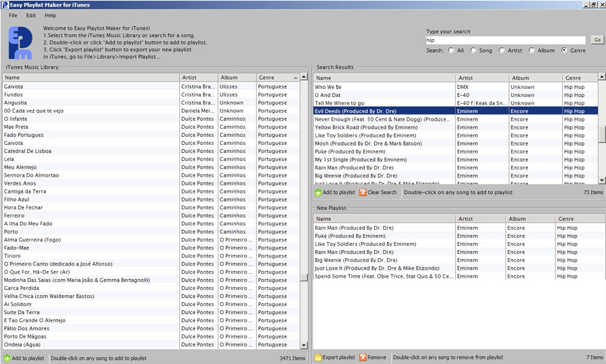Sort music library by Name column header
The image size is (606, 364).
[91, 78]
